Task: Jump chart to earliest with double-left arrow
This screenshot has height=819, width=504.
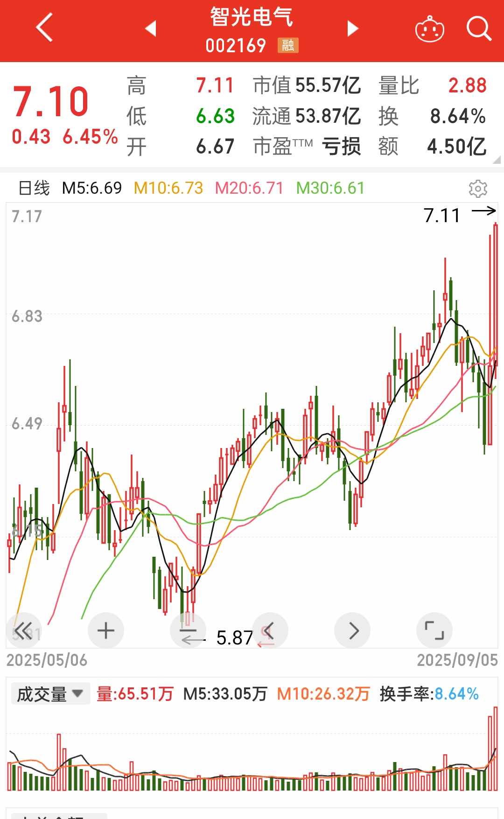Action: point(23,630)
